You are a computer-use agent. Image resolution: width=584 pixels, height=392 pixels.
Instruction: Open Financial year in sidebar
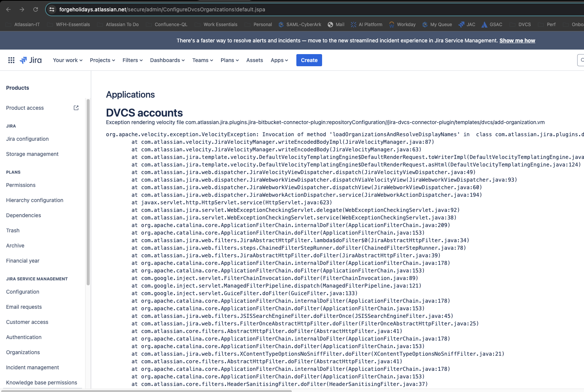coord(23,261)
